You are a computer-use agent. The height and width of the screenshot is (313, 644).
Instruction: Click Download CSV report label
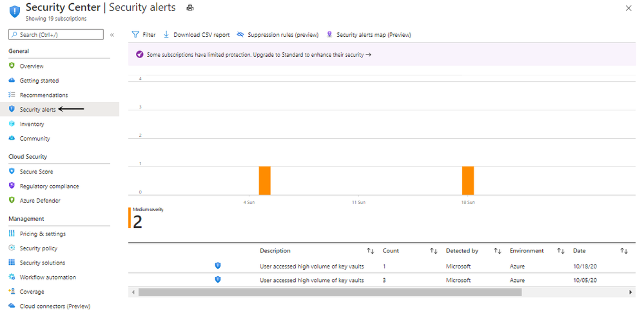[202, 35]
